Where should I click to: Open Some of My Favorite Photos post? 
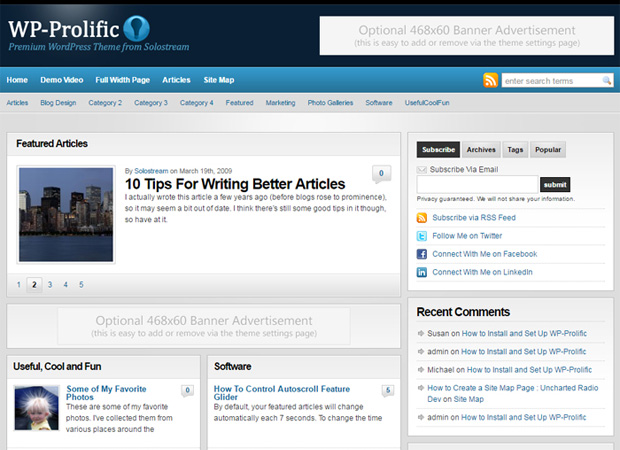coord(106,393)
